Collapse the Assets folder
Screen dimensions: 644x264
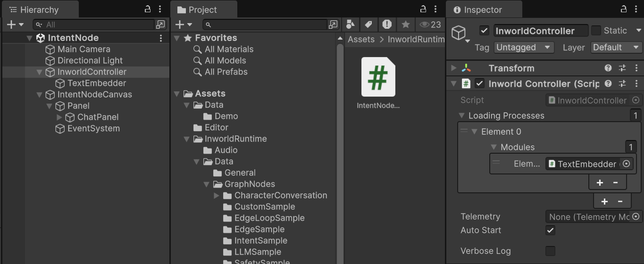[177, 94]
